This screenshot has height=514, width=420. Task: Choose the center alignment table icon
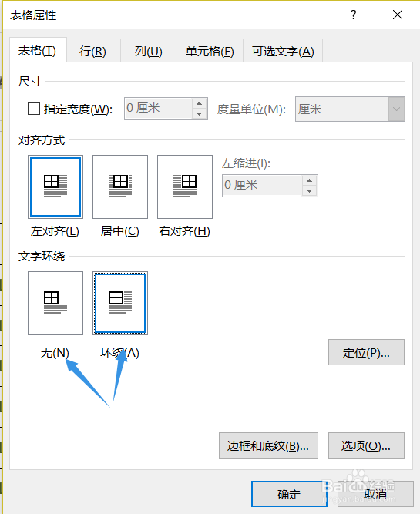click(120, 186)
